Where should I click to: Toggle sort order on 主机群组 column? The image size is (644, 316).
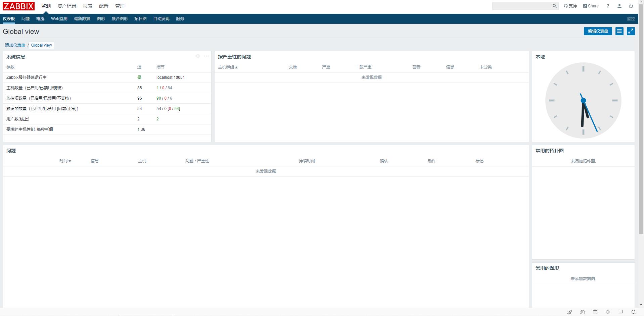coord(228,67)
